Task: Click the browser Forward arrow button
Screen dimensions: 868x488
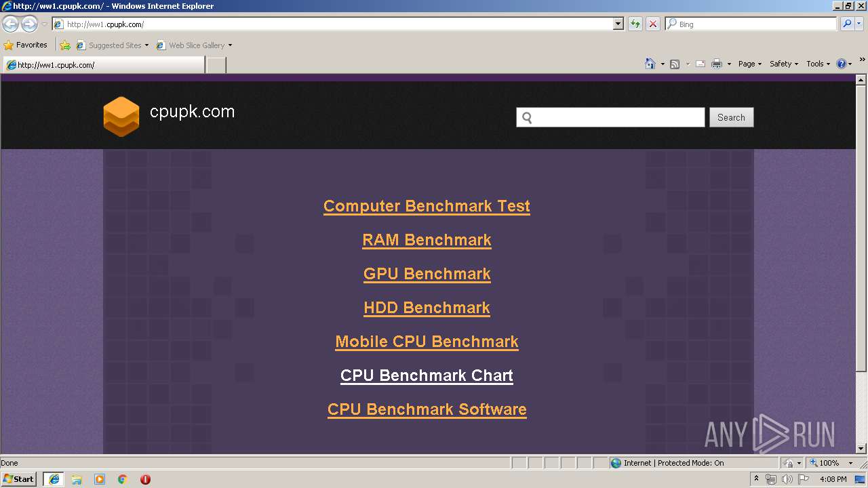Action: point(29,24)
